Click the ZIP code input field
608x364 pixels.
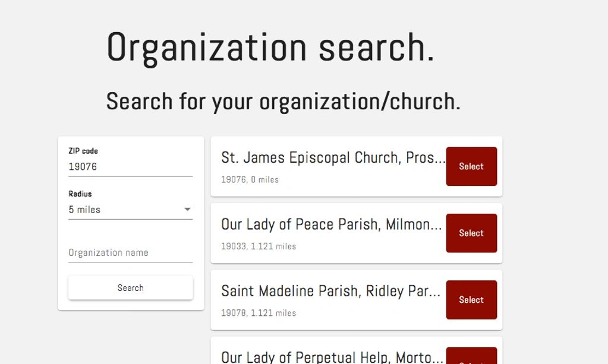click(x=130, y=167)
